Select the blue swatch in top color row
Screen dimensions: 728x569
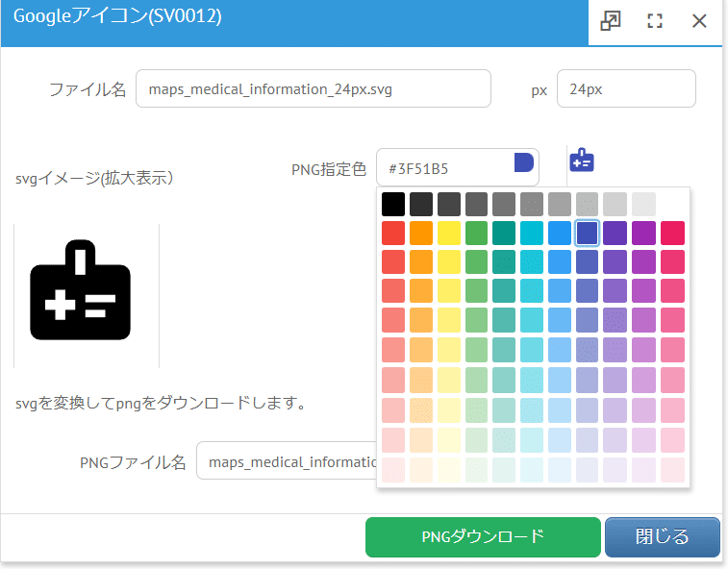click(x=560, y=233)
